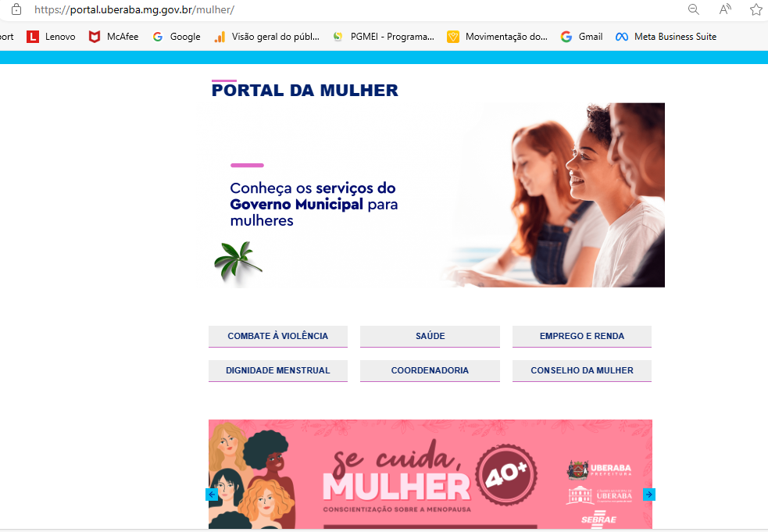Select DIGNIDADE MENSTRUAL button
The image size is (768, 532).
pyautogui.click(x=277, y=371)
